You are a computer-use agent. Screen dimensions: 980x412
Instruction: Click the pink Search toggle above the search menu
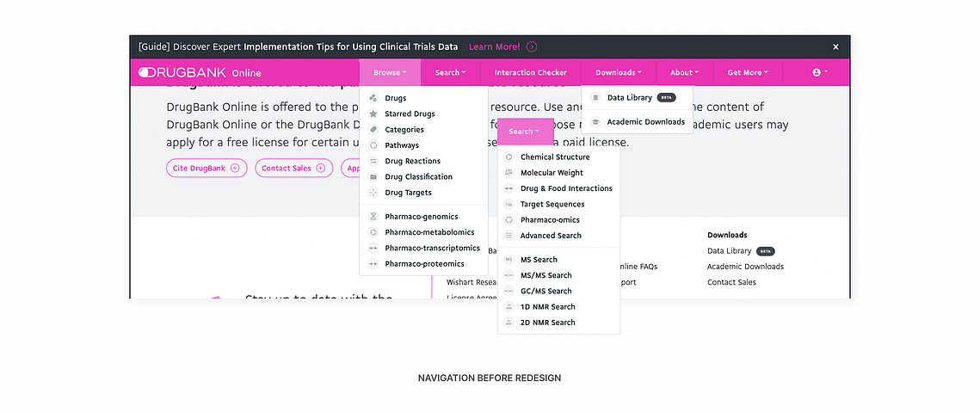(x=526, y=132)
